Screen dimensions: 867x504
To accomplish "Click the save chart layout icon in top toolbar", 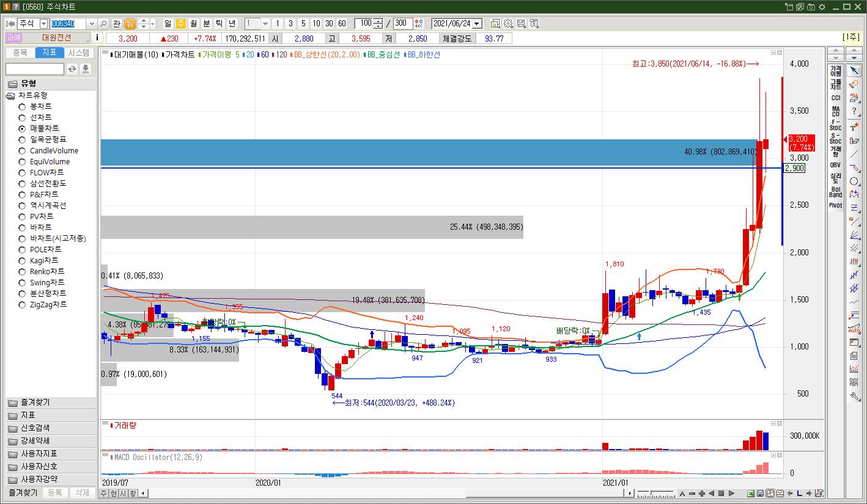I will pyautogui.click(x=521, y=24).
